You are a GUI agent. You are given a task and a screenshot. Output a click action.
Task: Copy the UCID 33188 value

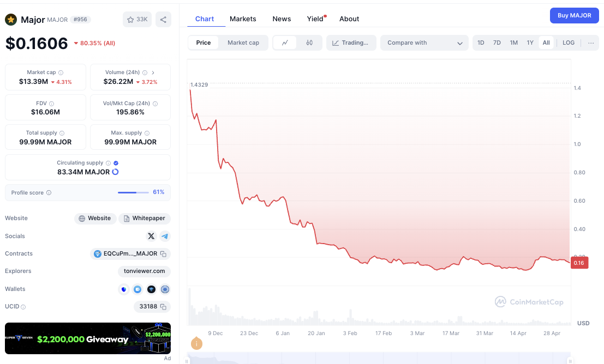click(x=163, y=307)
